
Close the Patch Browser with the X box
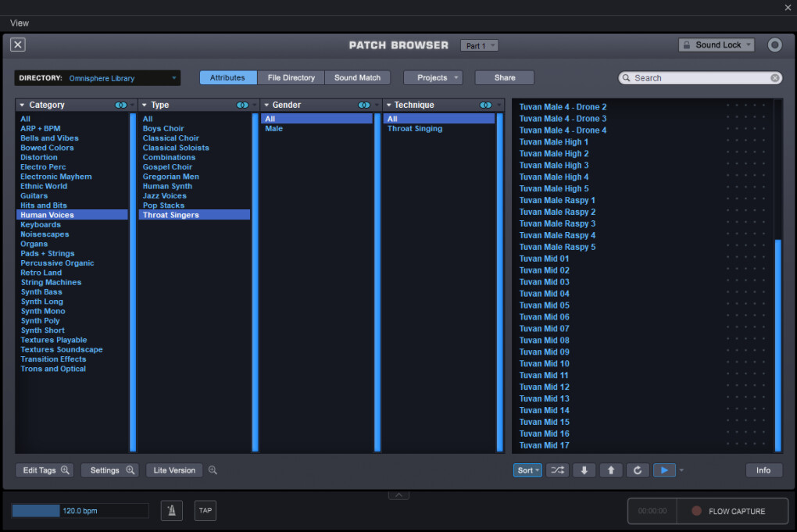point(18,45)
